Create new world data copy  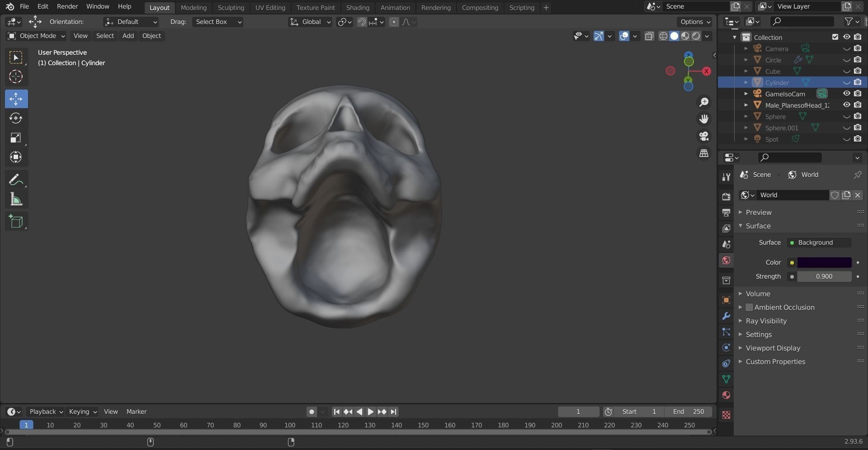(x=846, y=195)
